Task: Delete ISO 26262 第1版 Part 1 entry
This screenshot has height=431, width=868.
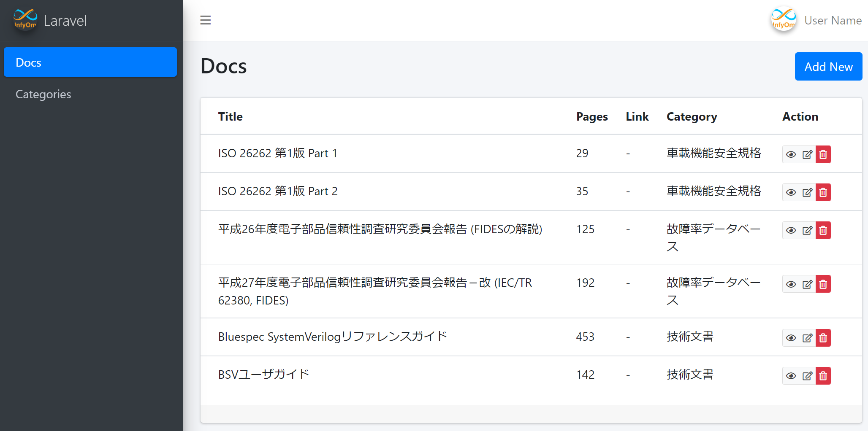Action: click(823, 154)
